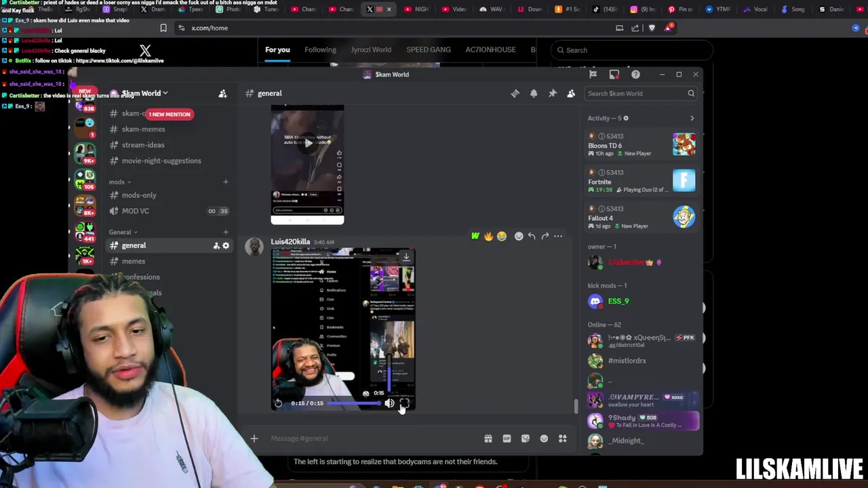Collapse the mods category
Image resolution: width=868 pixels, height=488 pixels.
tap(120, 182)
